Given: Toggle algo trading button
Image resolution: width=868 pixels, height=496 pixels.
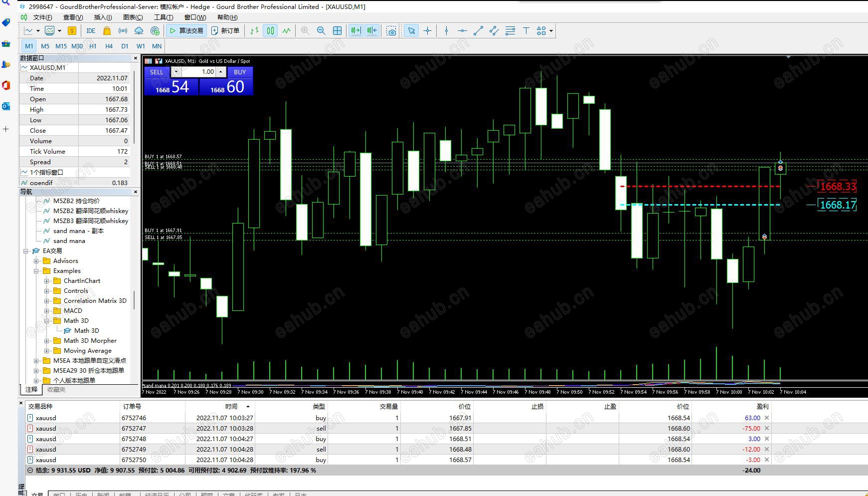Looking at the screenshot, I should (x=187, y=31).
